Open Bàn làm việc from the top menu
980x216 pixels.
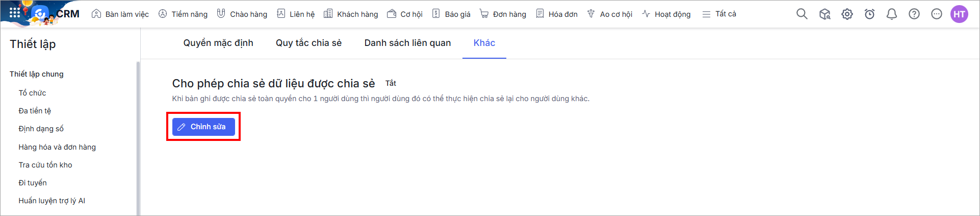[x=120, y=14]
